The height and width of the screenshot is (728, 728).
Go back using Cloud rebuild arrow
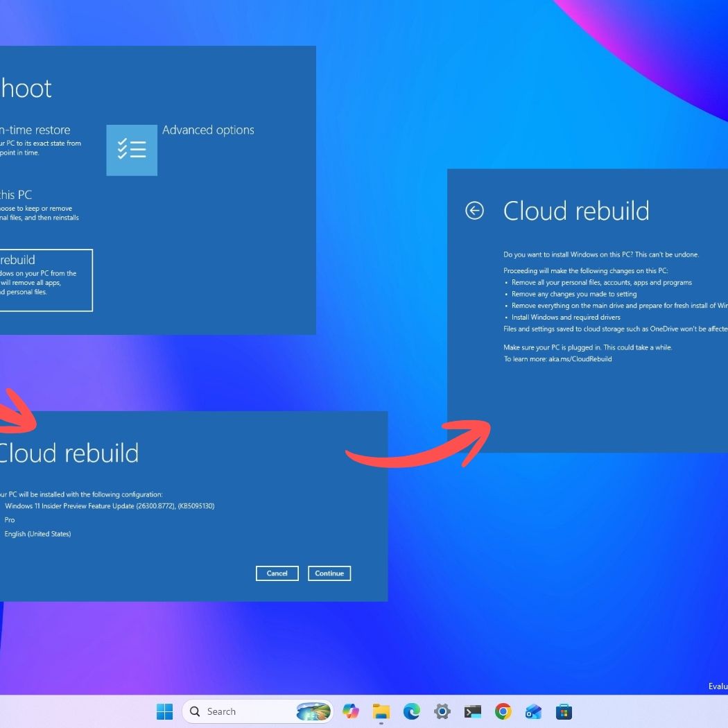point(474,211)
